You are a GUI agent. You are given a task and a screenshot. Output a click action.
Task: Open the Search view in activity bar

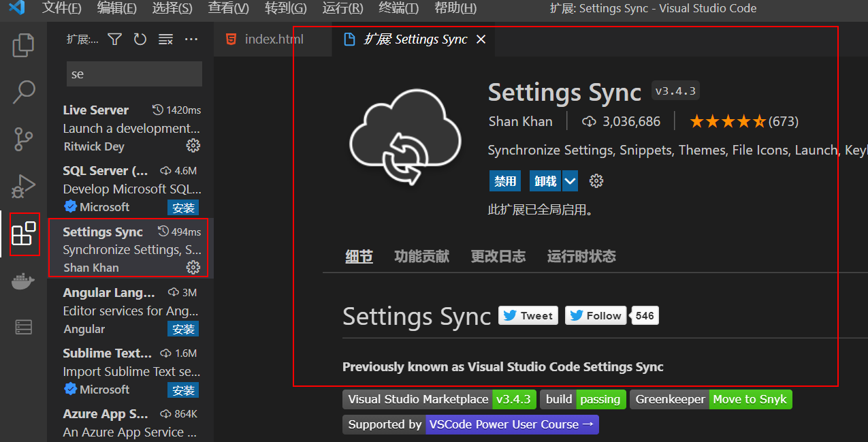point(23,92)
